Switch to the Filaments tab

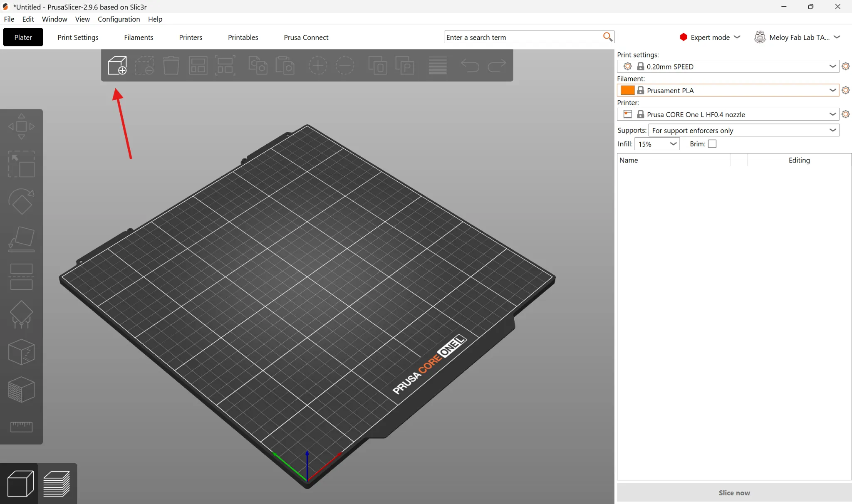[139, 37]
